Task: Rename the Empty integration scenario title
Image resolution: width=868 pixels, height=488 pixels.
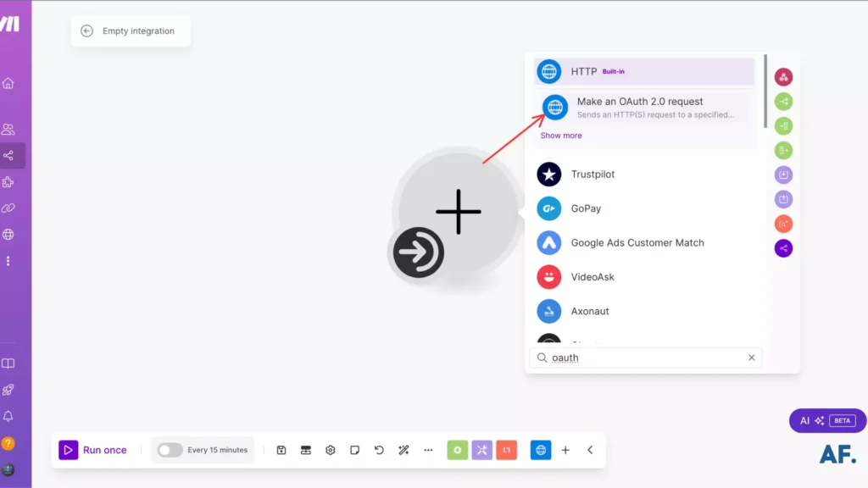Action: pos(138,31)
